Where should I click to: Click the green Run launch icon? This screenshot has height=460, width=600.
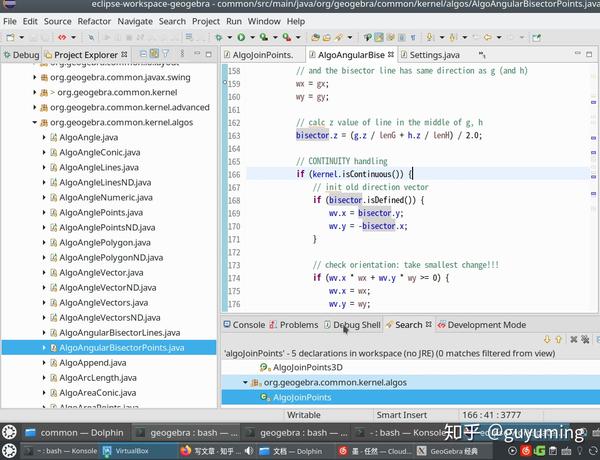click(241, 37)
